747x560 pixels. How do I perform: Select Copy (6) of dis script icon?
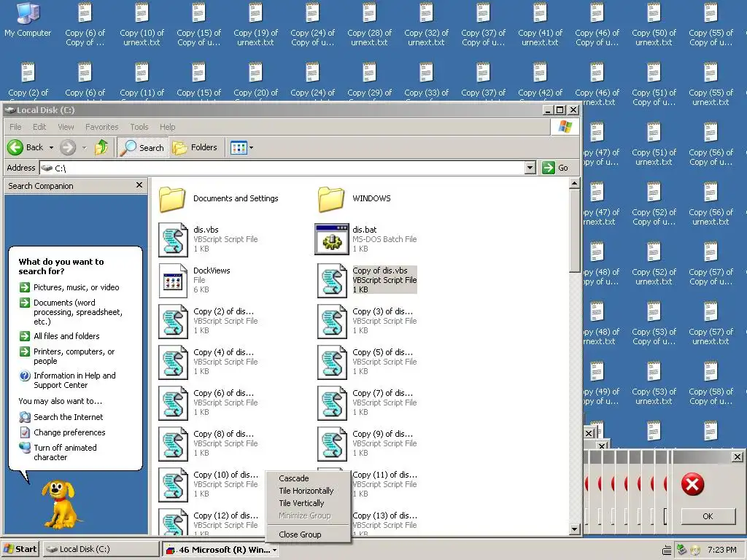coord(173,403)
